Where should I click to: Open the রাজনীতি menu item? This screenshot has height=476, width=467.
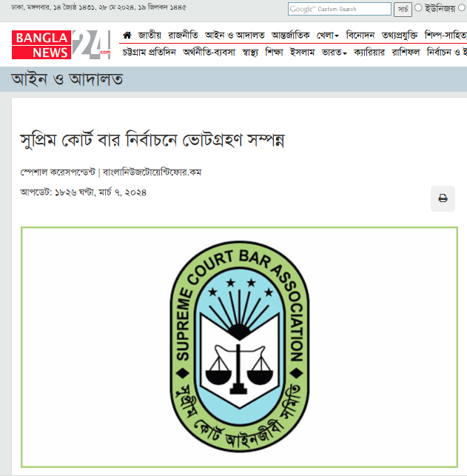(x=183, y=36)
